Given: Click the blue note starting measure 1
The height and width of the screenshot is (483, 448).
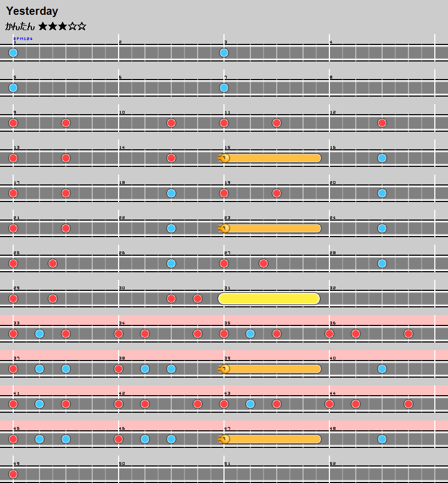Looking at the screenshot, I should [13, 53].
